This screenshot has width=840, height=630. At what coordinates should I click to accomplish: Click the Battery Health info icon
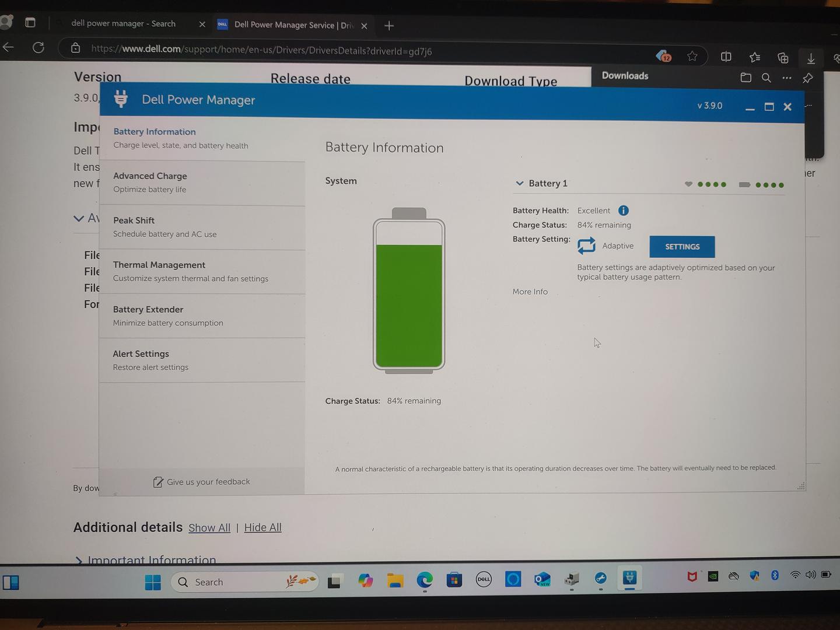point(623,211)
